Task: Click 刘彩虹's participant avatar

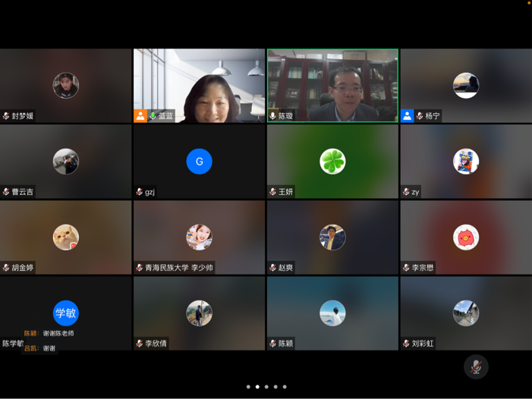Action: pyautogui.click(x=466, y=313)
